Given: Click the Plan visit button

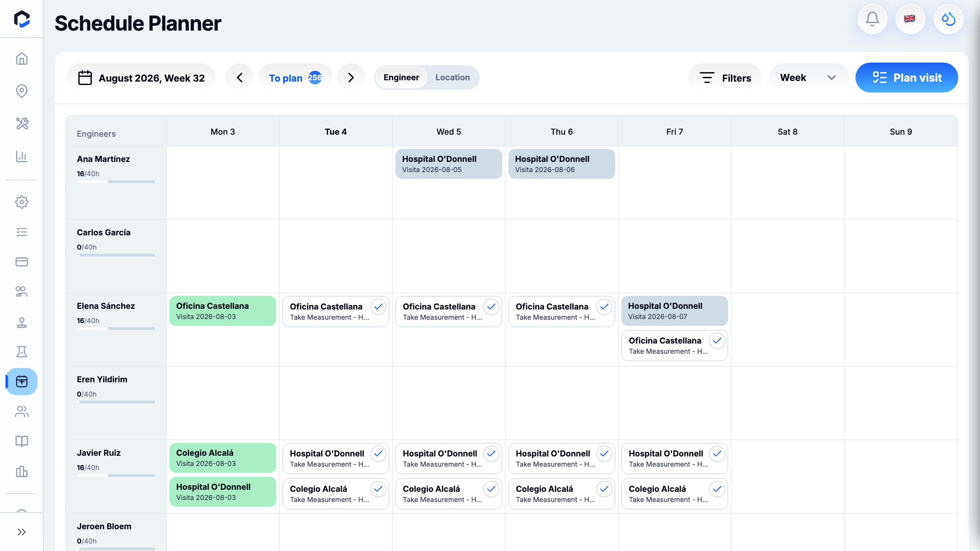Looking at the screenshot, I should click(x=906, y=78).
